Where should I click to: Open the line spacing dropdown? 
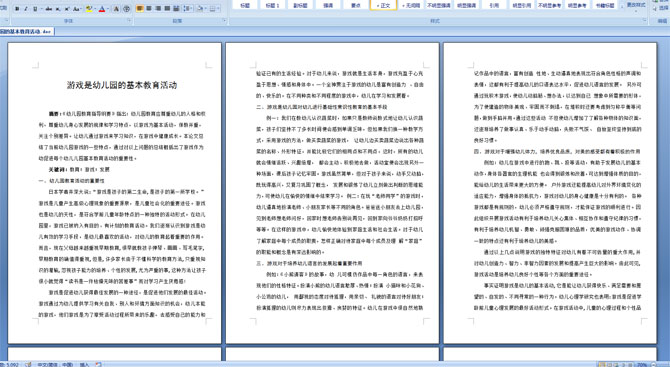click(188, 9)
